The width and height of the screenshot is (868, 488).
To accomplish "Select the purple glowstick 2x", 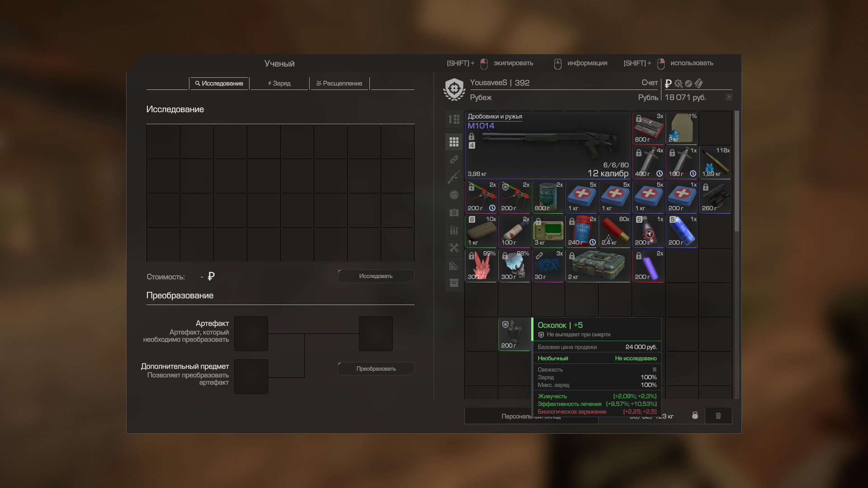I will coord(648,265).
